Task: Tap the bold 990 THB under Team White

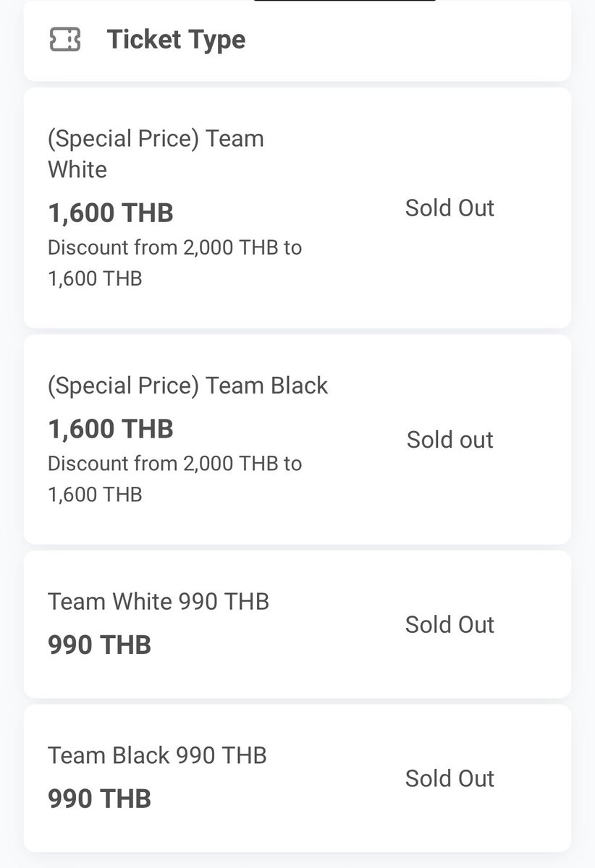Action: (x=99, y=644)
